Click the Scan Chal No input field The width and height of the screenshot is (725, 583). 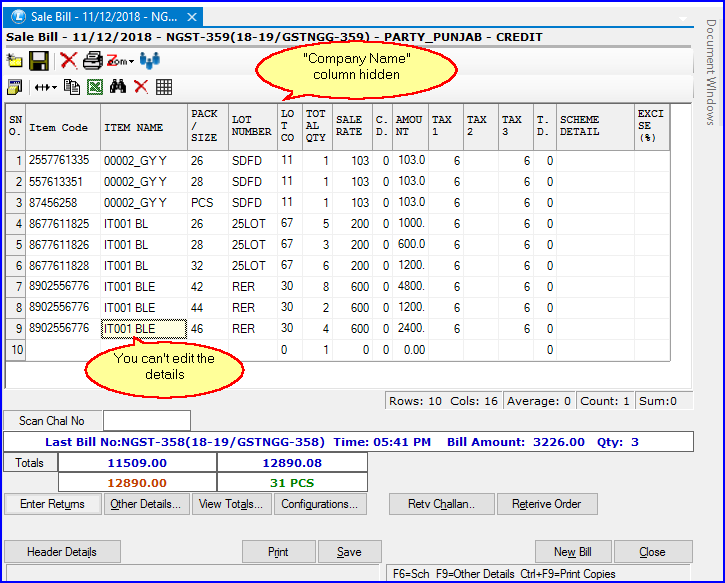[x=147, y=421]
